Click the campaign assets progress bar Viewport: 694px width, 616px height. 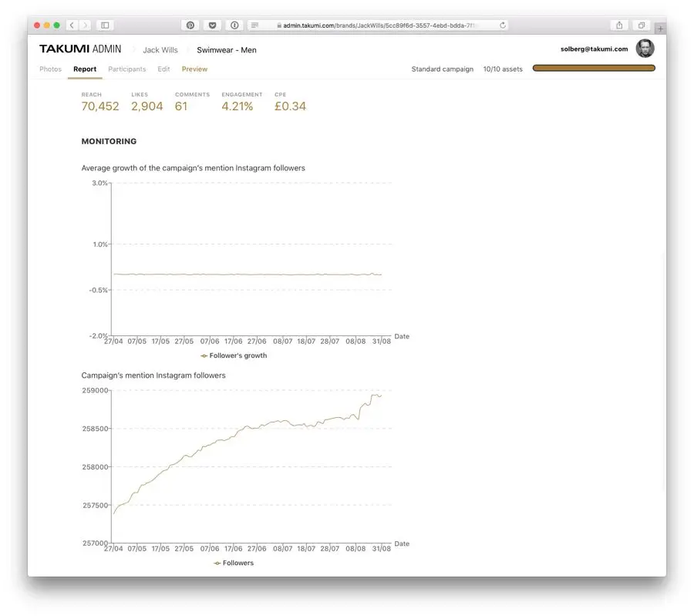(594, 69)
